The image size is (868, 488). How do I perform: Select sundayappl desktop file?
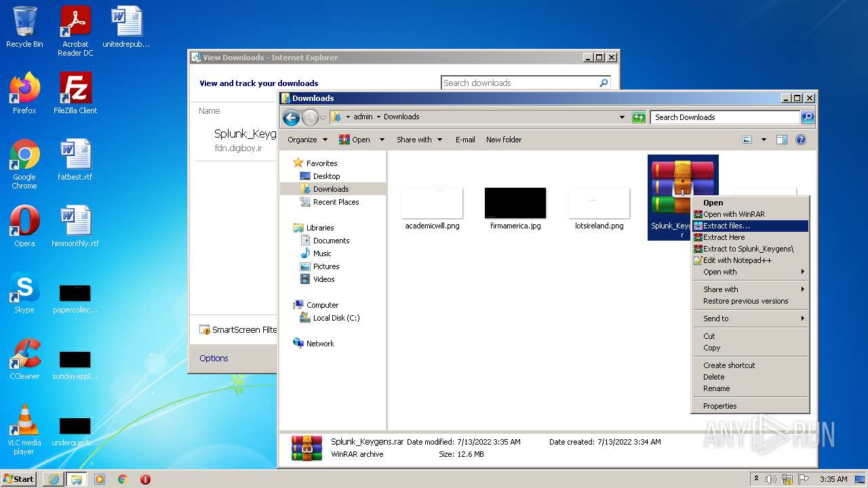pos(75,365)
